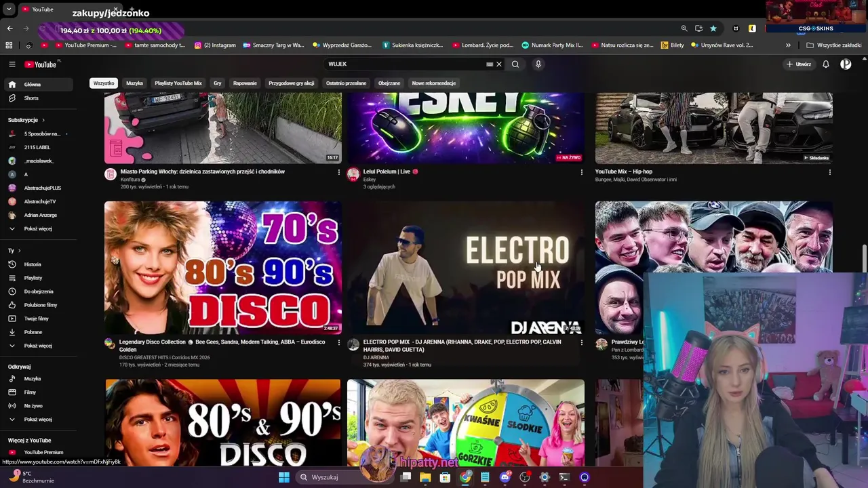The height and width of the screenshot is (488, 868).
Task: Click Miasto Parking Włochy video title
Action: point(203,171)
